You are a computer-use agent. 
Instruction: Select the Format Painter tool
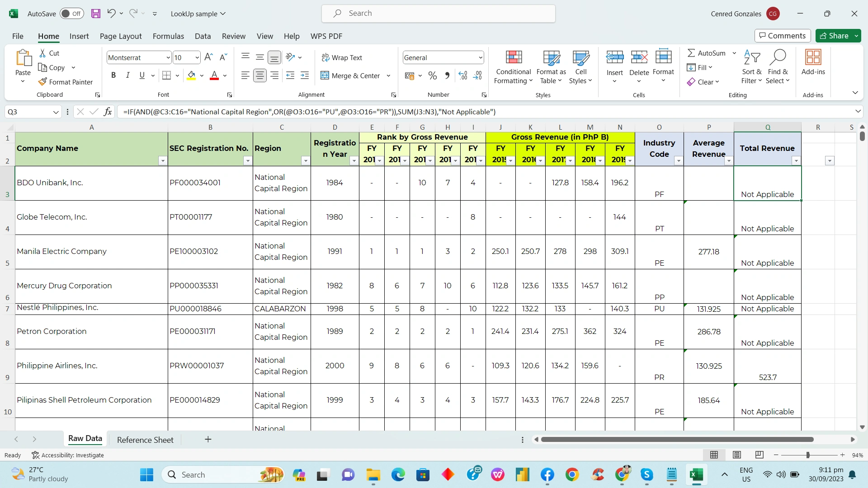click(66, 82)
